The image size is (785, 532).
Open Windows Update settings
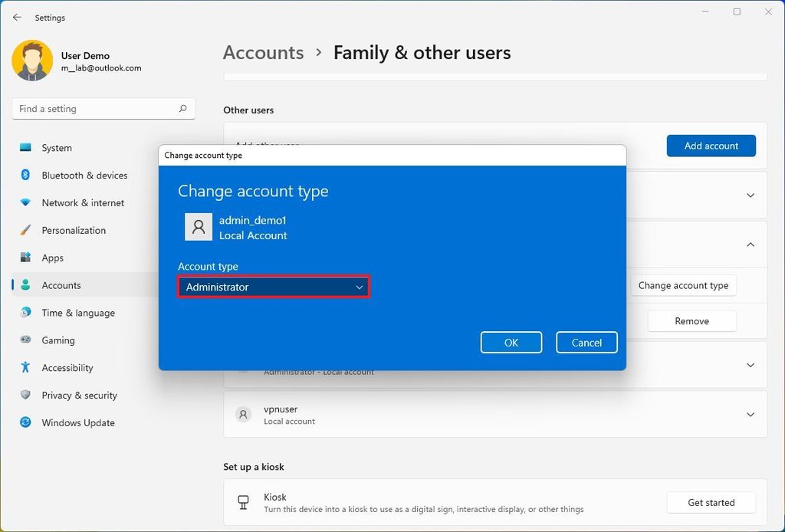[77, 422]
